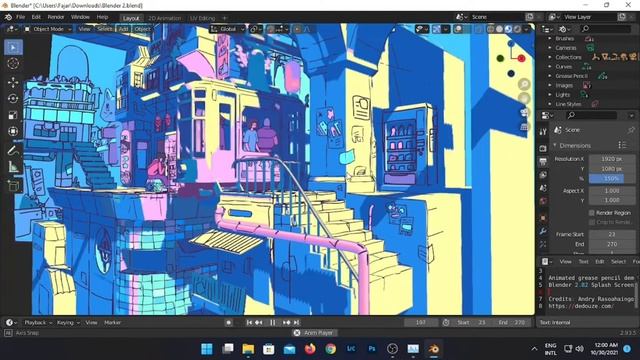
Task: Open the World properties tab
Action: [x=543, y=201]
